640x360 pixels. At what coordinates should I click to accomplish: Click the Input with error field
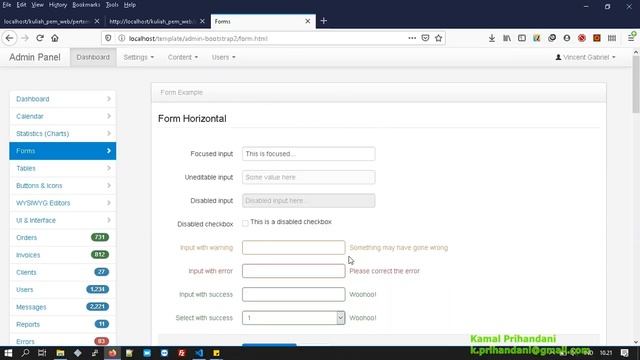coord(293,271)
